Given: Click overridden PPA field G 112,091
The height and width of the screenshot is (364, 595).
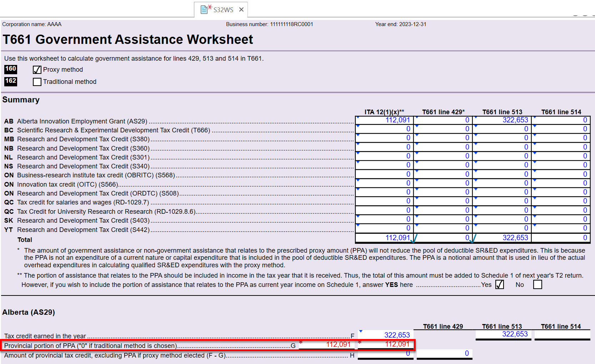Looking at the screenshot, I should coord(327,344).
